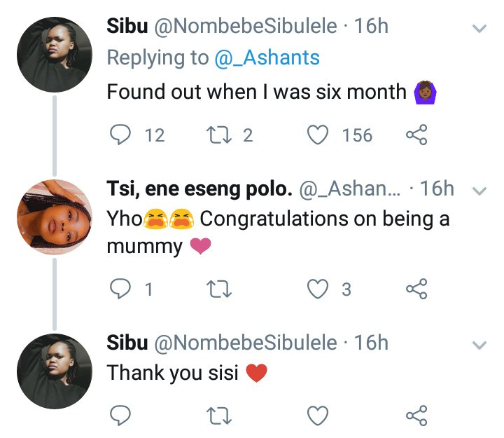The height and width of the screenshot is (438, 504).
Task: Share the 'Thank you sisi' tweet
Action: 416,416
